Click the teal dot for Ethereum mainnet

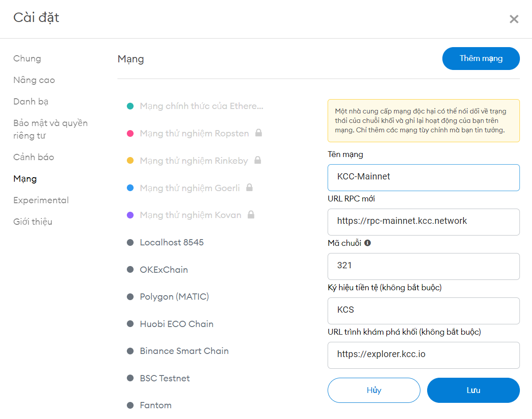coord(130,106)
